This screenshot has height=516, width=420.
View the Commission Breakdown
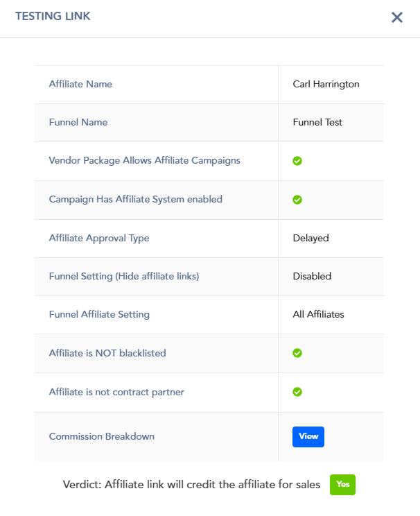[308, 437]
